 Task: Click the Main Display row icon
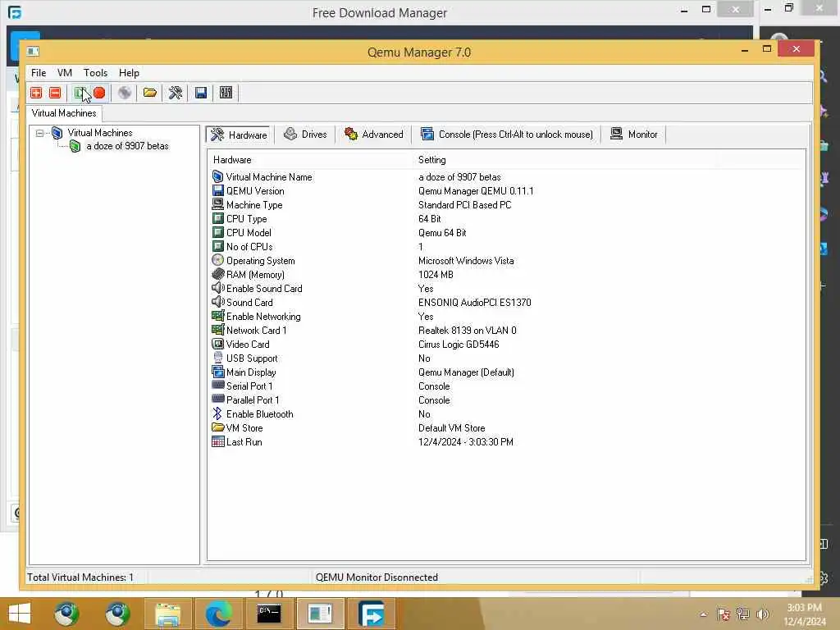click(x=217, y=372)
